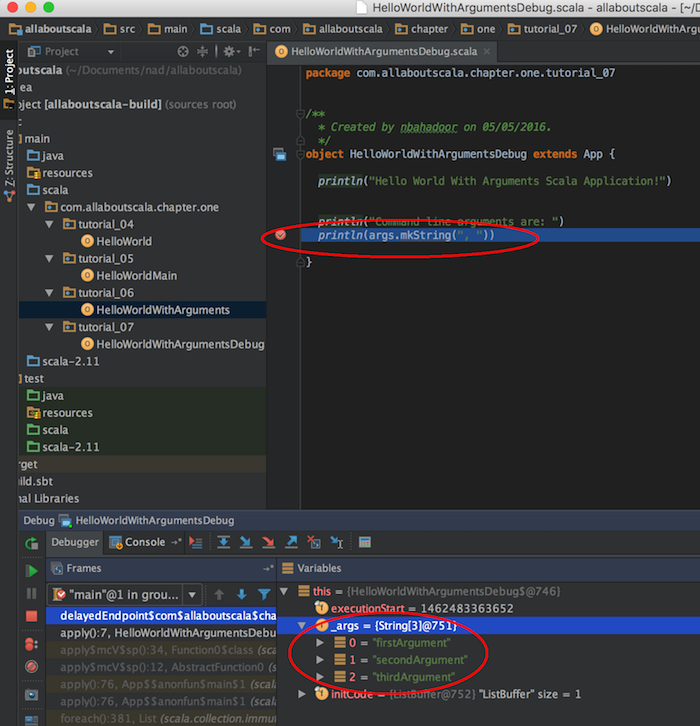Collapse the tutorial_05 folder
This screenshot has height=726, width=700.
tap(50, 258)
